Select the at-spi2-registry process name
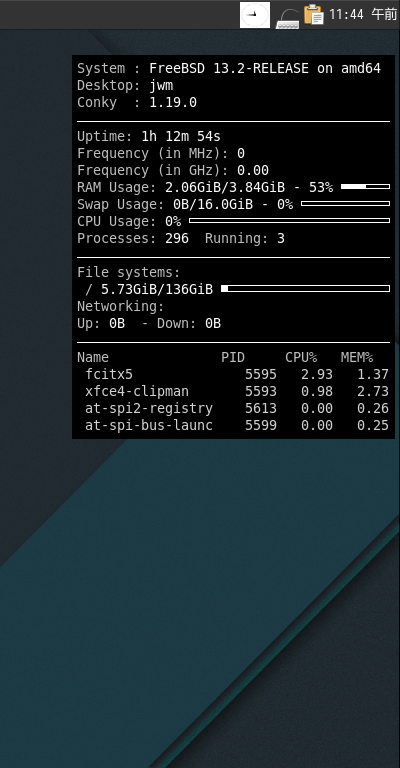400x768 pixels. [149, 408]
